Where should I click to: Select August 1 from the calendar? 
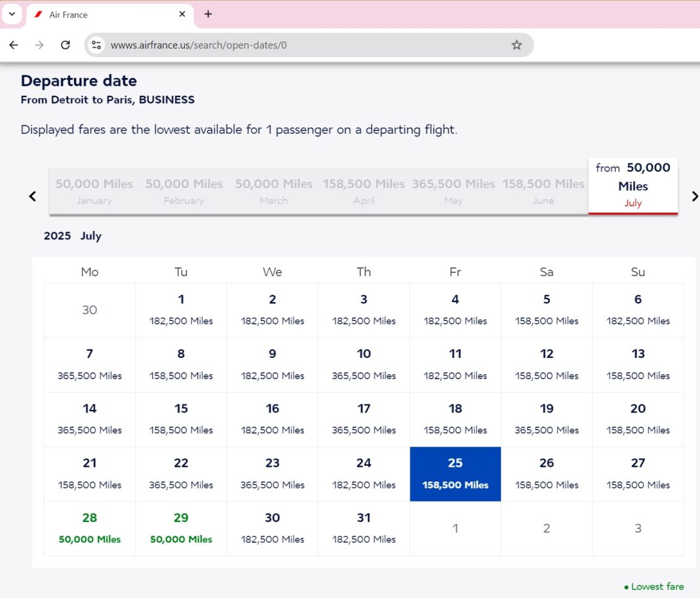(455, 528)
